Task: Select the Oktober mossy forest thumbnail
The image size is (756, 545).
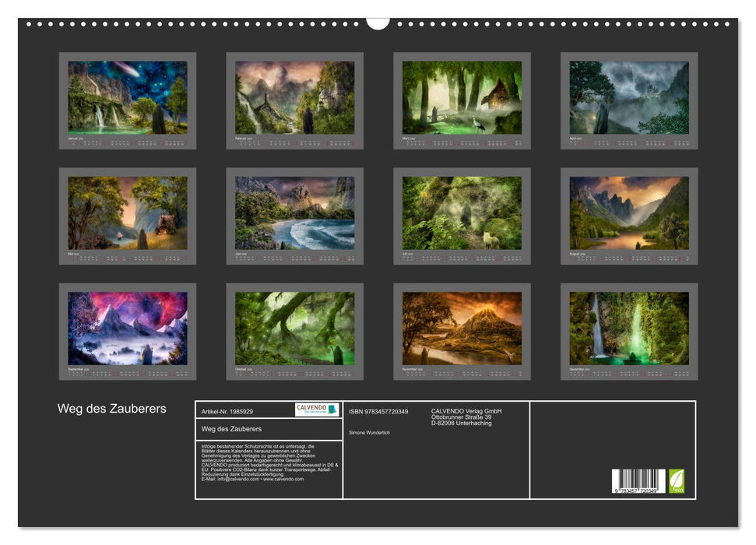Action: coord(294,329)
